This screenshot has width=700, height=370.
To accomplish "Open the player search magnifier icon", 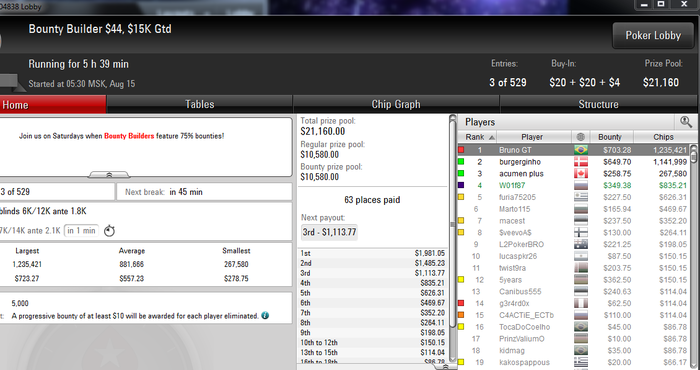I will 686,121.
